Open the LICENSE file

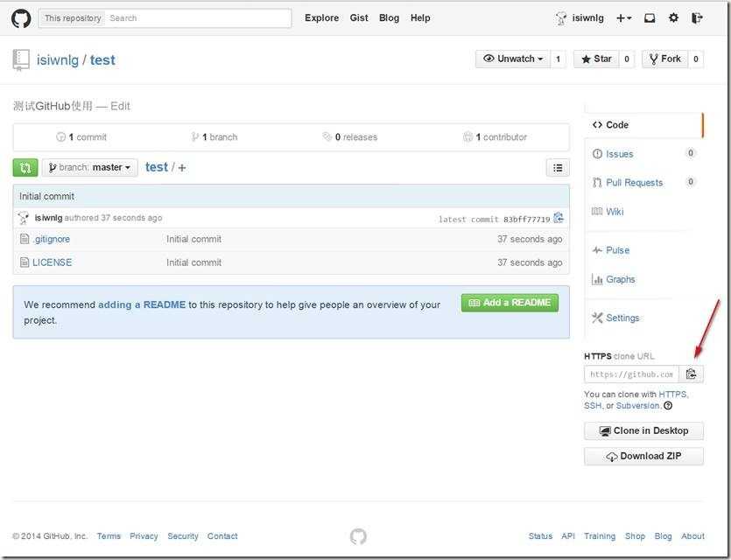pyautogui.click(x=53, y=262)
